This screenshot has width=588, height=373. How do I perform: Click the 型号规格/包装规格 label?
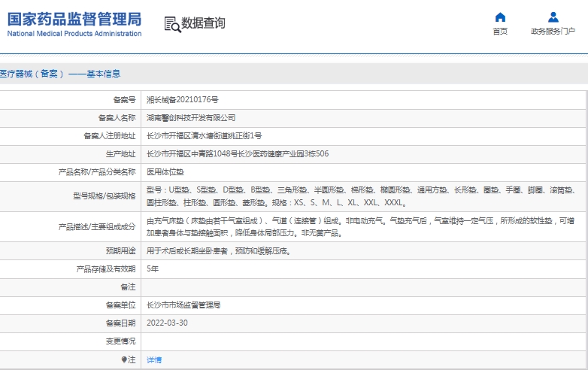[x=105, y=196]
